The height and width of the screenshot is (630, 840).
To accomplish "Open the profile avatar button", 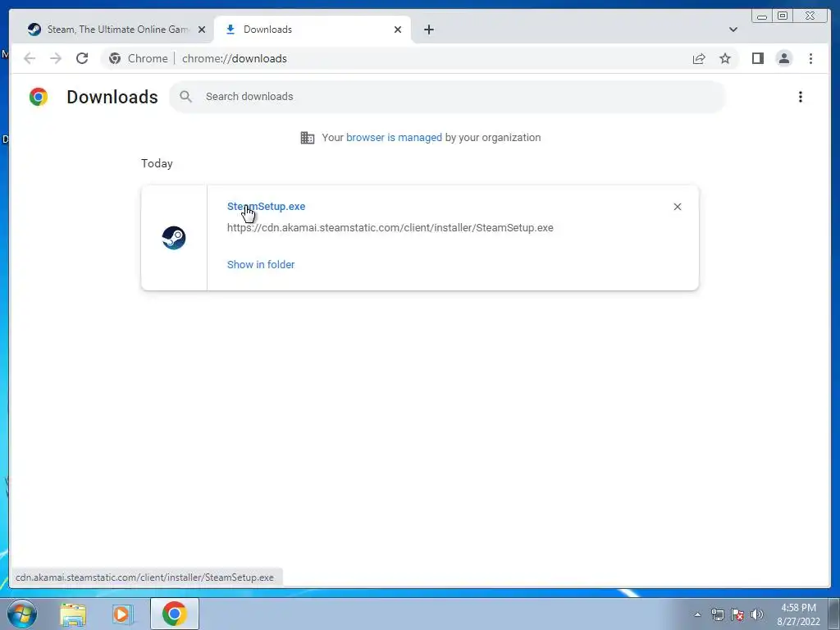I will (x=783, y=58).
